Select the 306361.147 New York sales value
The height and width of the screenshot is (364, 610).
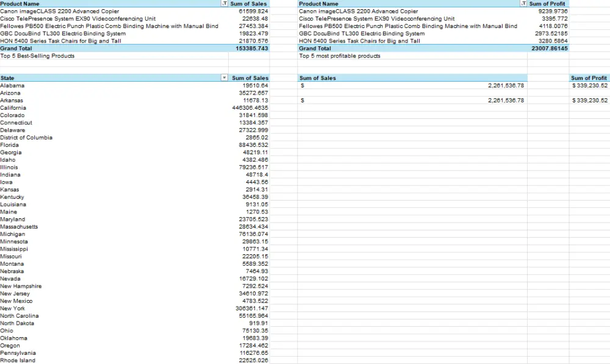(x=252, y=308)
